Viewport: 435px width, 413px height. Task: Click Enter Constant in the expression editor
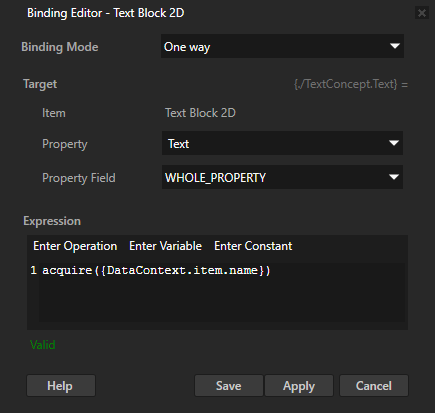253,246
